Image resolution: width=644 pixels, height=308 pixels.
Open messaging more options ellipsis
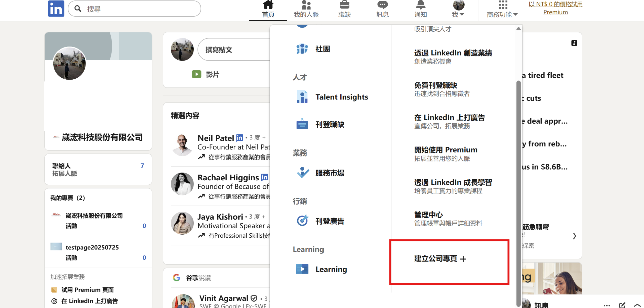click(x=607, y=305)
